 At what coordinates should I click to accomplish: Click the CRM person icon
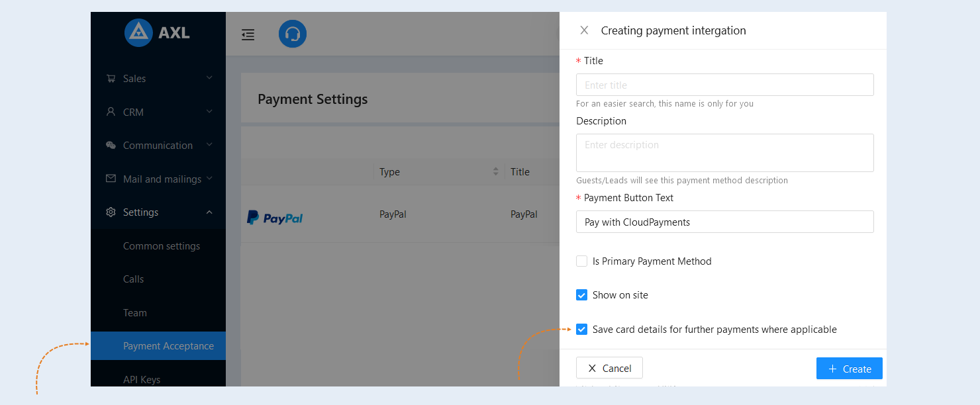pos(111,112)
